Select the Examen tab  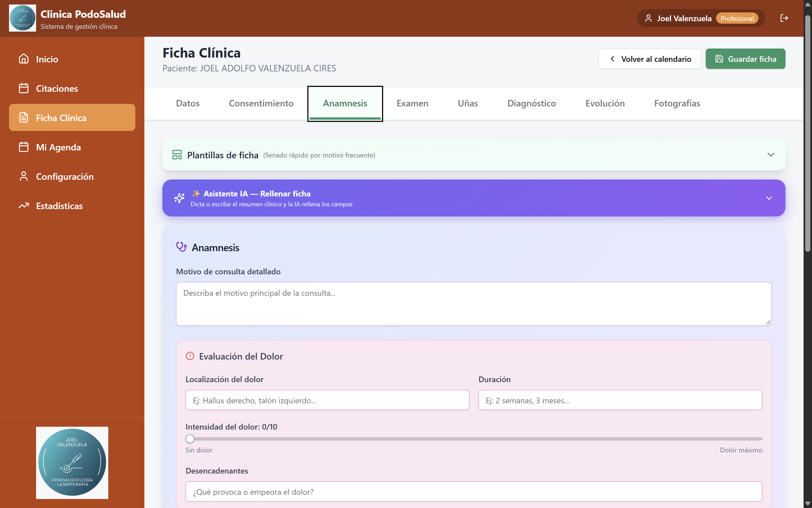click(x=412, y=104)
